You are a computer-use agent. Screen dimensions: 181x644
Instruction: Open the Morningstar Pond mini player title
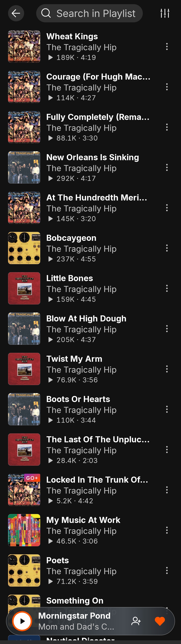point(74,615)
